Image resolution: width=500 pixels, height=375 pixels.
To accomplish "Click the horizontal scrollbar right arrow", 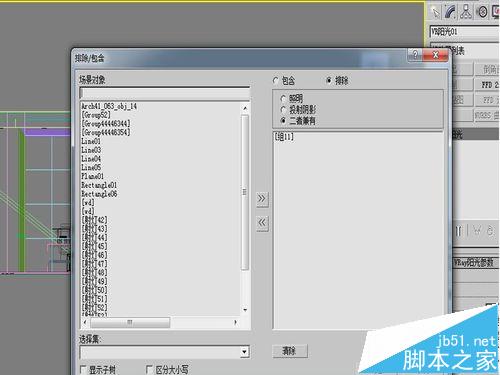I will 236,322.
